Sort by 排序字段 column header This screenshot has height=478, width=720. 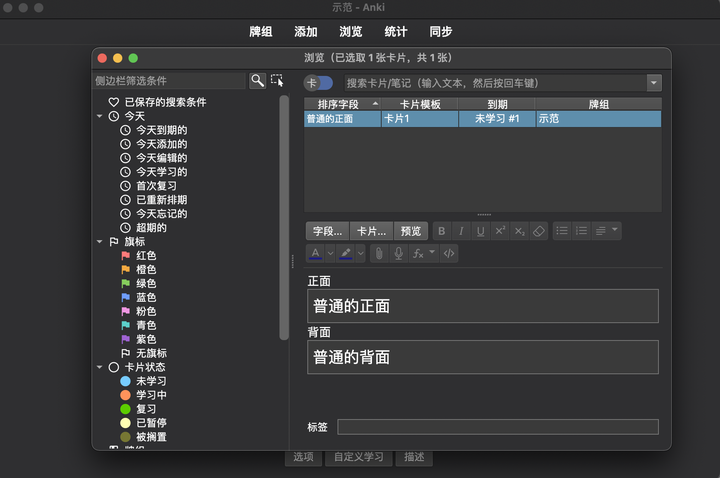point(342,104)
